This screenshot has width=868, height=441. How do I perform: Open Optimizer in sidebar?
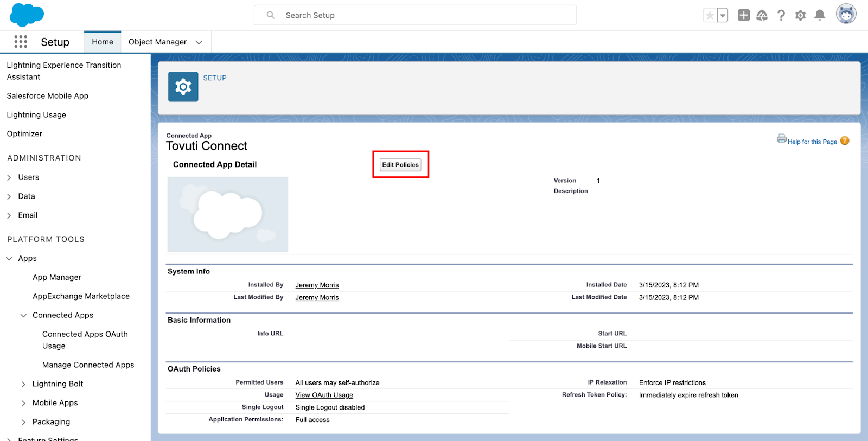tap(24, 134)
